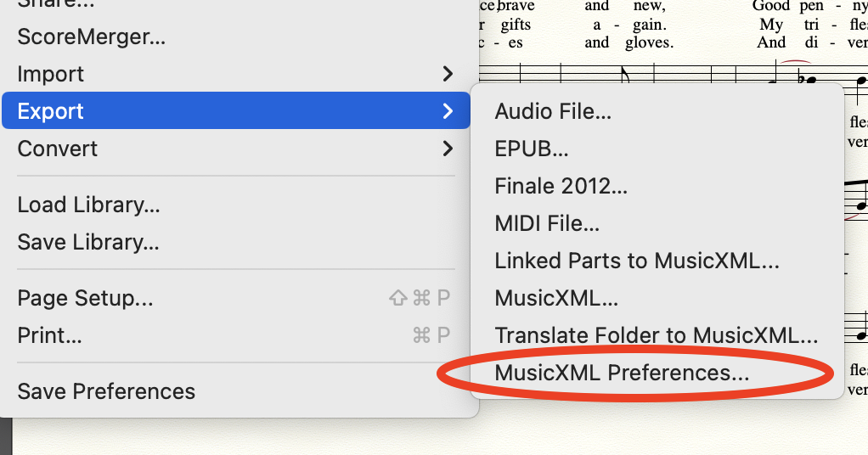Open the ScoreMerger menu item
Viewport: 868px width, 455px height.
(91, 37)
